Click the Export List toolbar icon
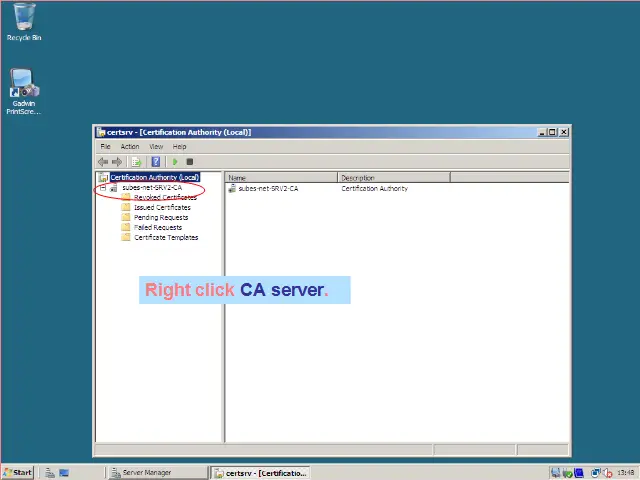640x480 pixels. point(136,161)
